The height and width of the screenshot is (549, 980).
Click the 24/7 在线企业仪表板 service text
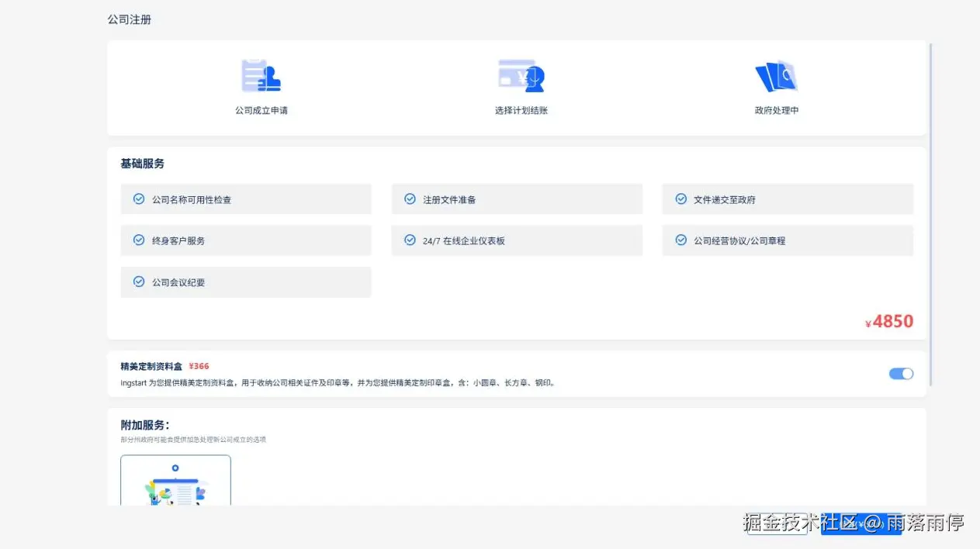pos(464,240)
